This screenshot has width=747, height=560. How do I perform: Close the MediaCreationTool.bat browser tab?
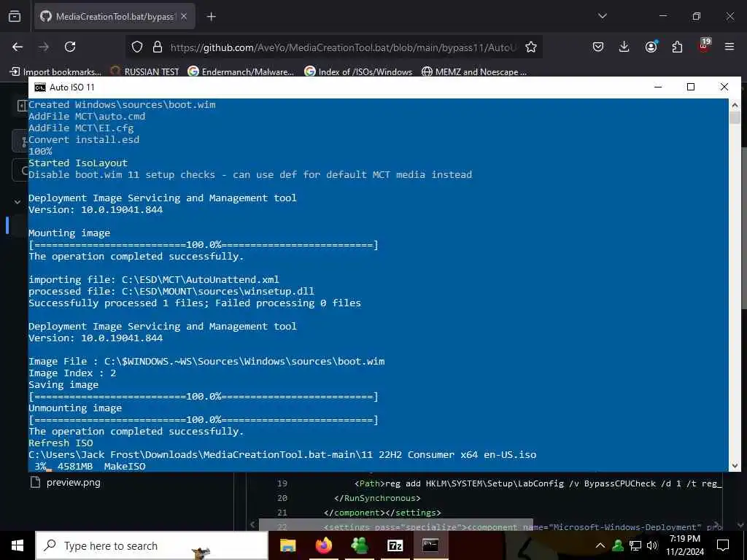pyautogui.click(x=184, y=17)
